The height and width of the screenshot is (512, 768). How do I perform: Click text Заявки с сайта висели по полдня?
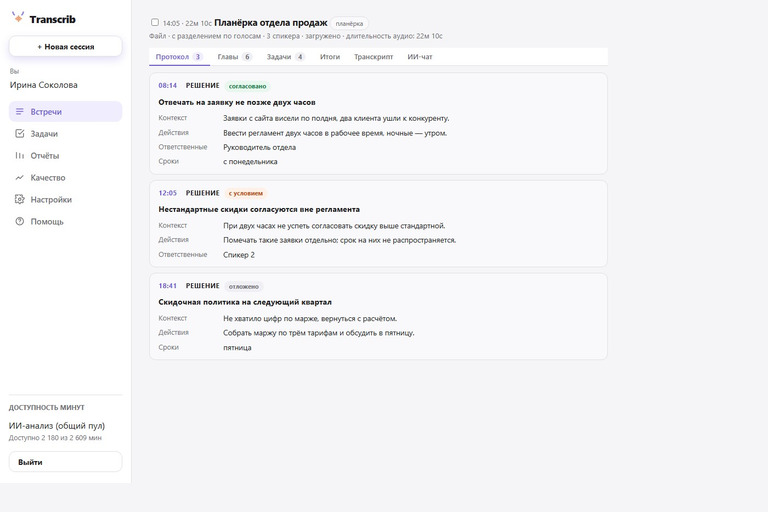coord(280,118)
